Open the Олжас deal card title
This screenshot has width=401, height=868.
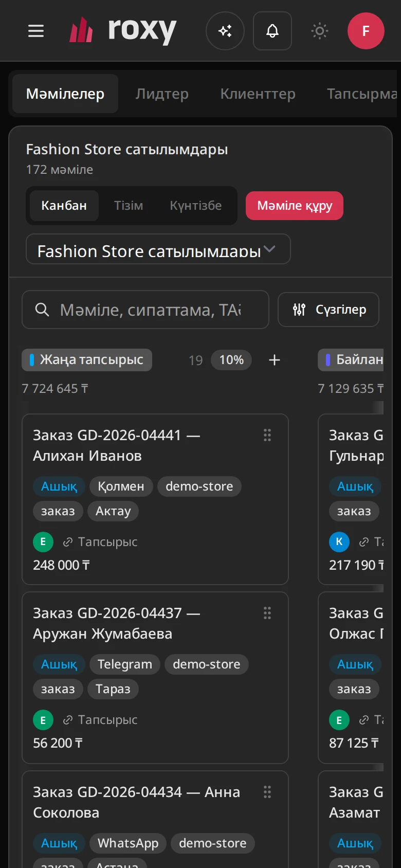[x=356, y=623]
